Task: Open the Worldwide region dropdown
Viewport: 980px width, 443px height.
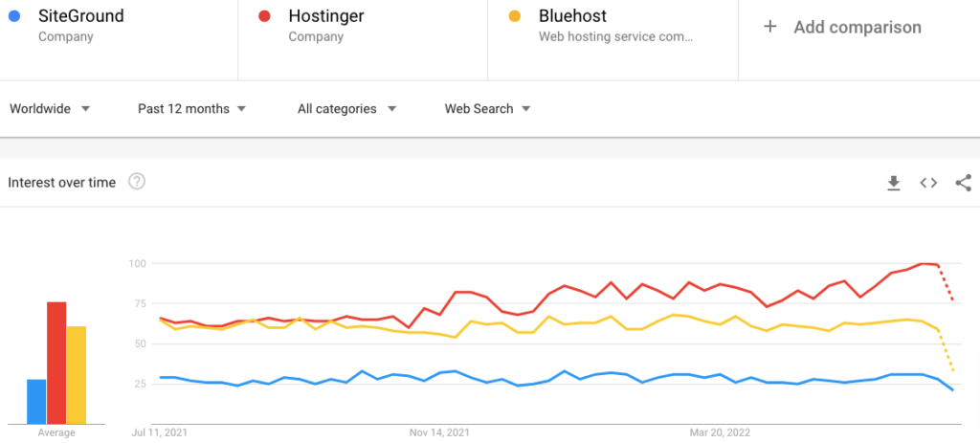Action: tap(50, 109)
